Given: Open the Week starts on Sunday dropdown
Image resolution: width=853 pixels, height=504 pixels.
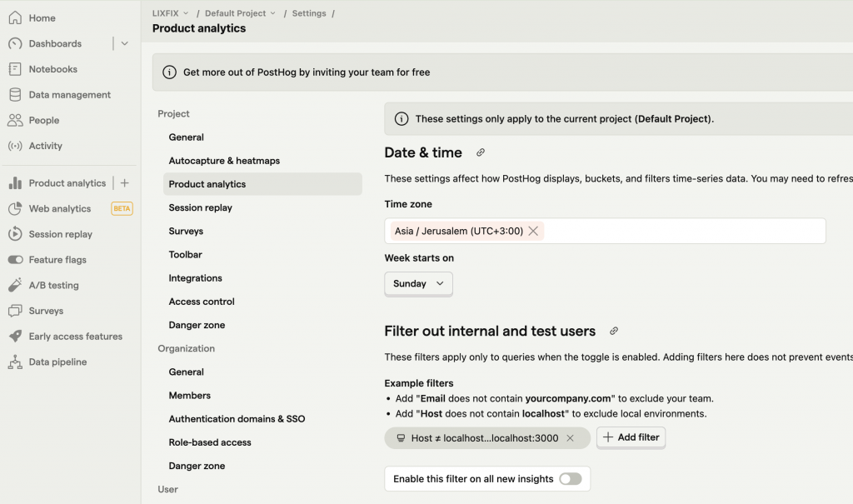Looking at the screenshot, I should click(x=418, y=283).
